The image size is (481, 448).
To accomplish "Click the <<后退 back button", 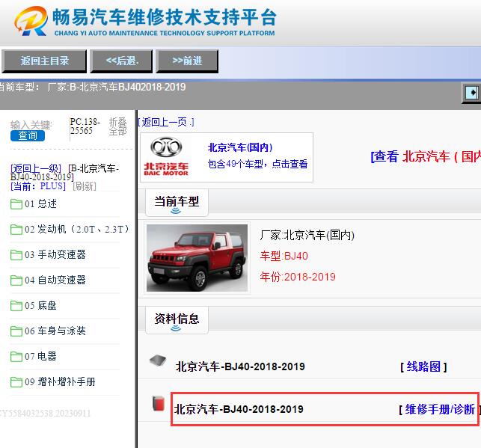I will (121, 61).
